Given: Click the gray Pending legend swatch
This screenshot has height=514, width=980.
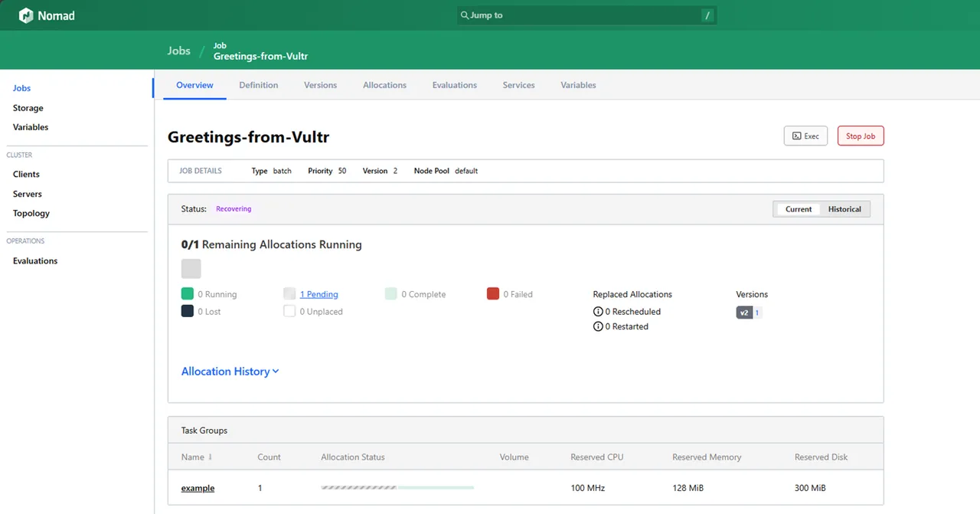Looking at the screenshot, I should point(289,293).
